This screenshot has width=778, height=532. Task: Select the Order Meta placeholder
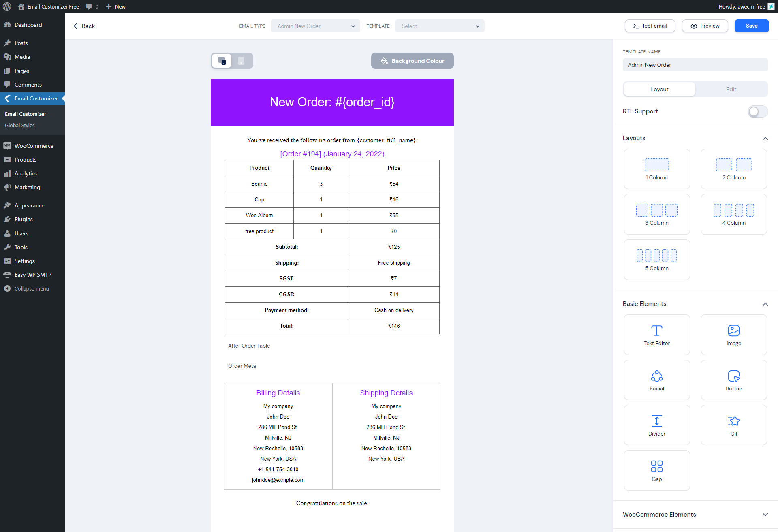[x=242, y=366]
